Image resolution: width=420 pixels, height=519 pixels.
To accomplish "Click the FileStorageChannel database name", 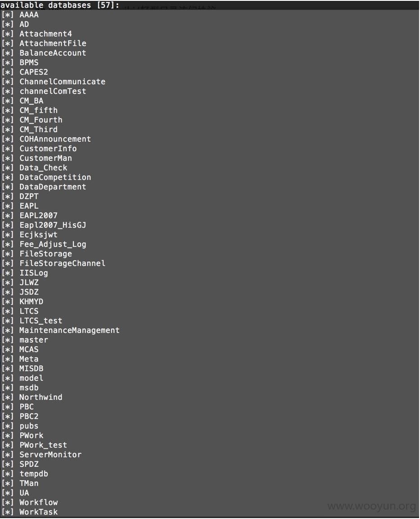I will click(62, 264).
